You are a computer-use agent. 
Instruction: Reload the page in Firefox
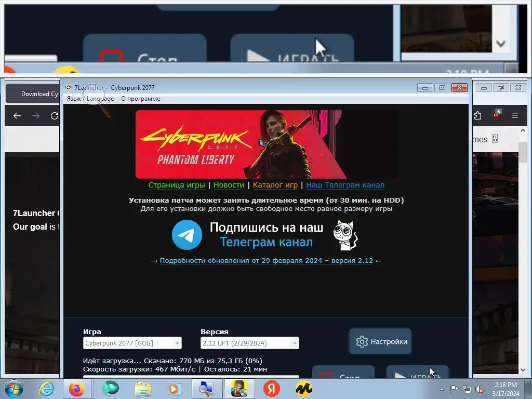54,116
